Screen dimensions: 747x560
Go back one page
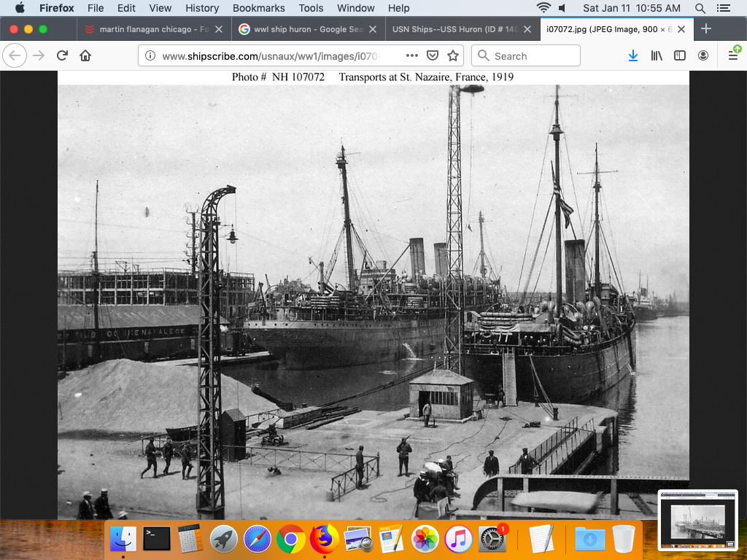pos(15,56)
